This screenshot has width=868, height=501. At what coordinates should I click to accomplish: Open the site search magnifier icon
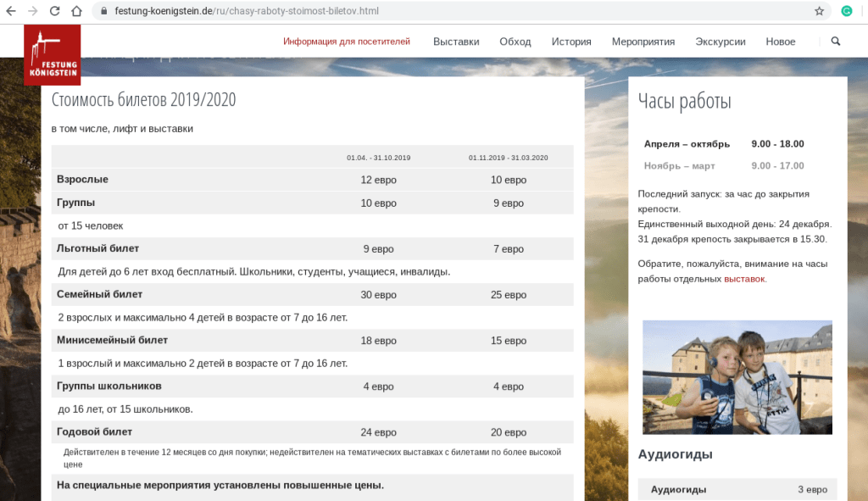pos(836,42)
